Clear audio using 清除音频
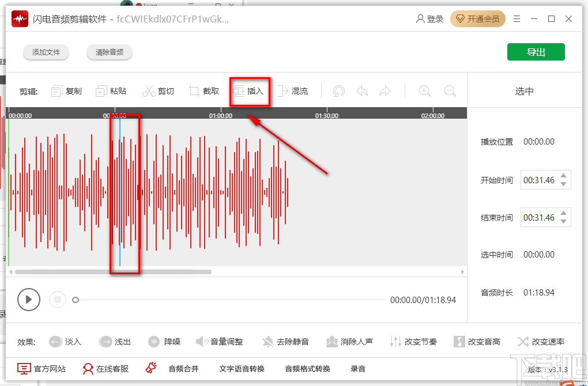The height and width of the screenshot is (386, 588). pos(109,52)
